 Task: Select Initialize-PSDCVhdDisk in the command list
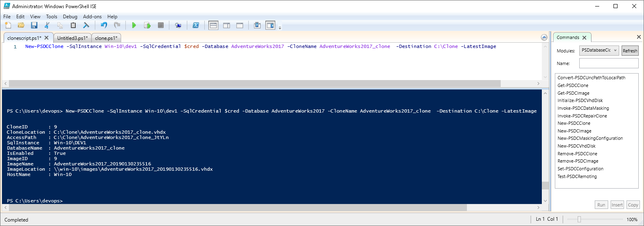pyautogui.click(x=580, y=100)
